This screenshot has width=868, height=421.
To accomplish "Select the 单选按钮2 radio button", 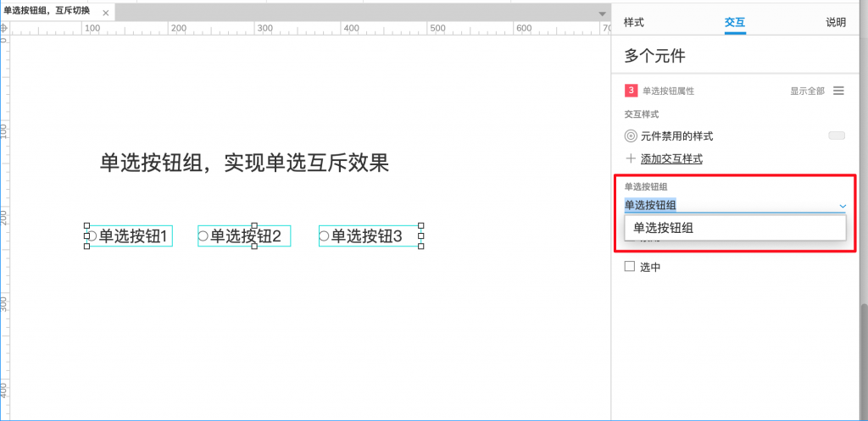I will click(x=203, y=236).
